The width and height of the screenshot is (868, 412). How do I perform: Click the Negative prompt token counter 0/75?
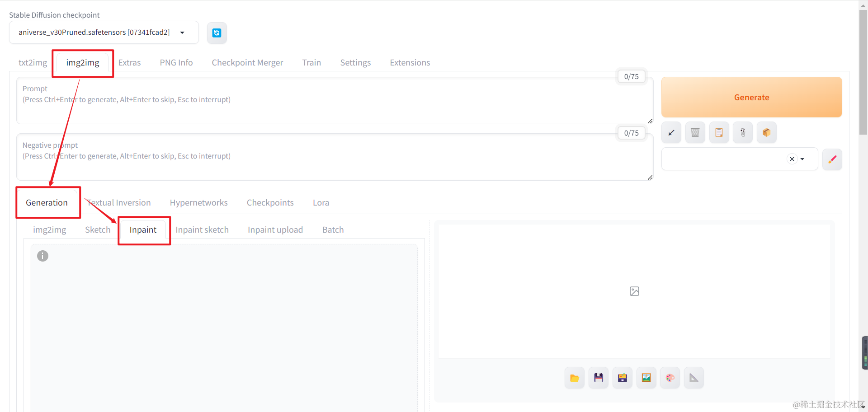point(632,133)
